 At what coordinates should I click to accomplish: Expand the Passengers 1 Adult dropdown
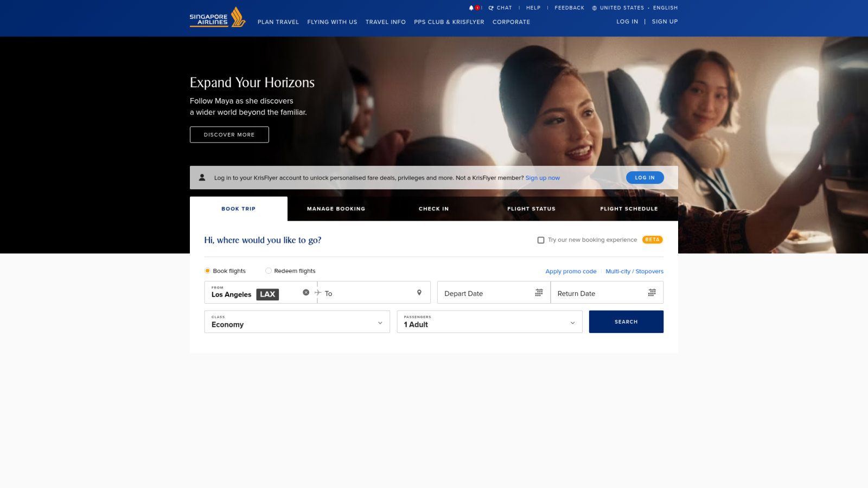[490, 322]
